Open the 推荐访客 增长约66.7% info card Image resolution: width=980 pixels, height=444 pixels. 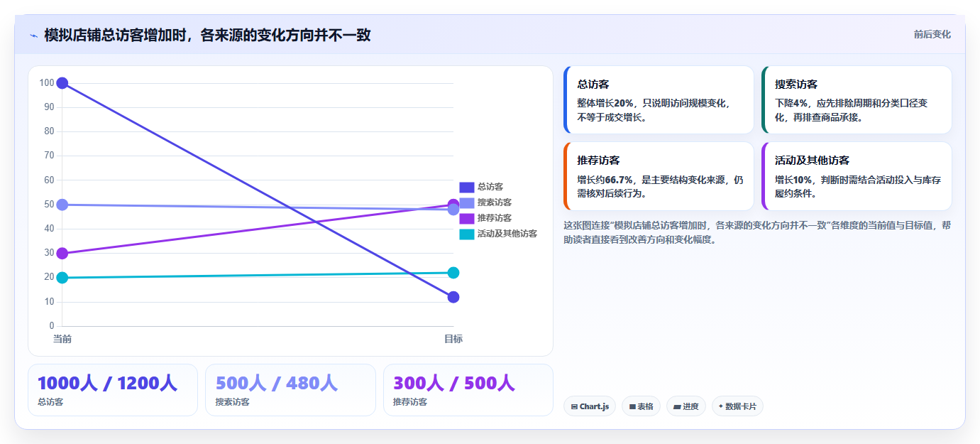659,176
